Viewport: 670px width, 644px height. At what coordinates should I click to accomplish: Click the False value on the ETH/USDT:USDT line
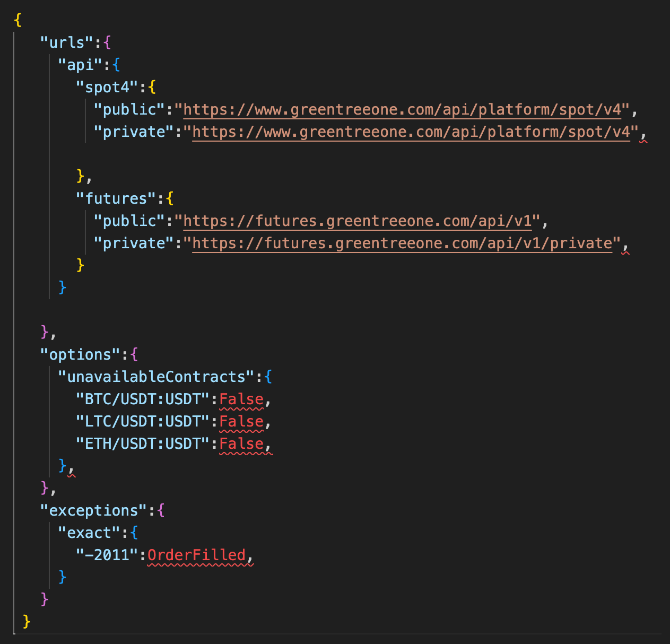(x=241, y=443)
